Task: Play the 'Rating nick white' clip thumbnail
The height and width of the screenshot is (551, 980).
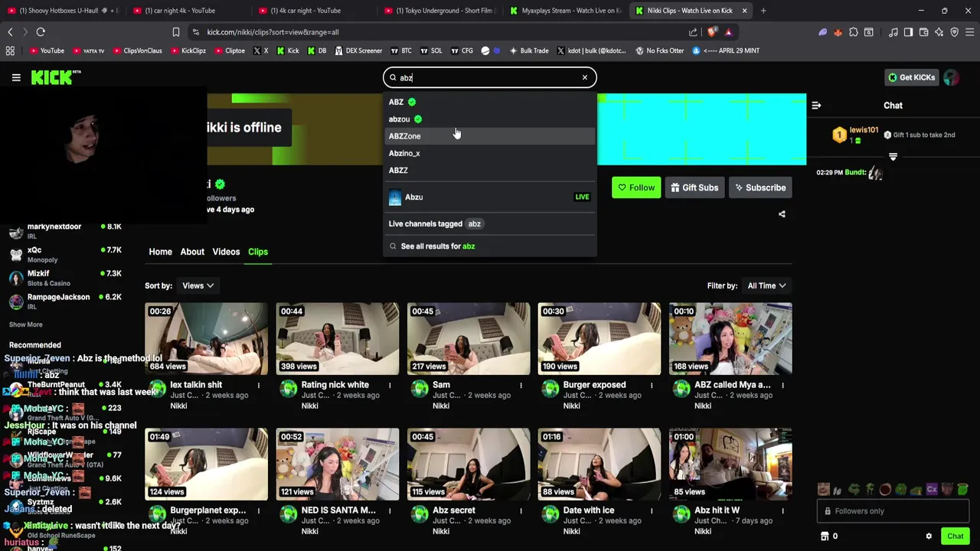Action: click(338, 338)
